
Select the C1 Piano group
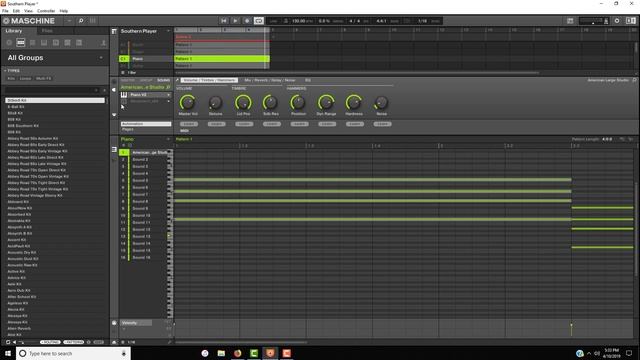point(146,59)
